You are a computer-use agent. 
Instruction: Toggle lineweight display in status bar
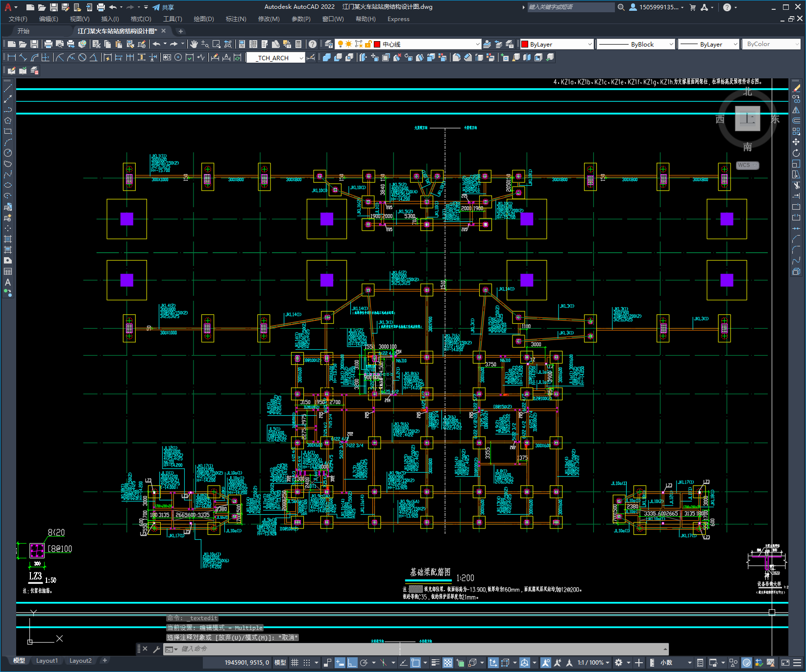[435, 663]
